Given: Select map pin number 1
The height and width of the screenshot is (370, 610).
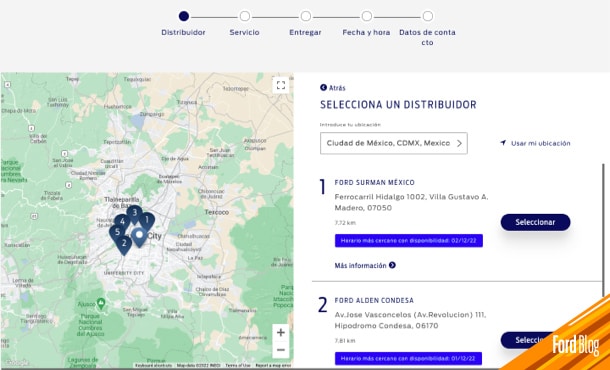Looking at the screenshot, I should point(147,221).
